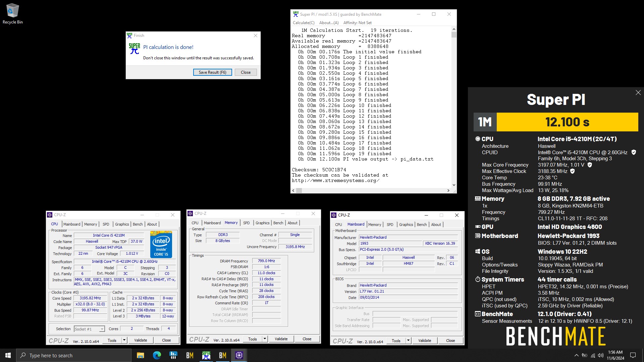
Task: Click the CPUID verified shield icon in BenchMate
Action: click(634, 152)
